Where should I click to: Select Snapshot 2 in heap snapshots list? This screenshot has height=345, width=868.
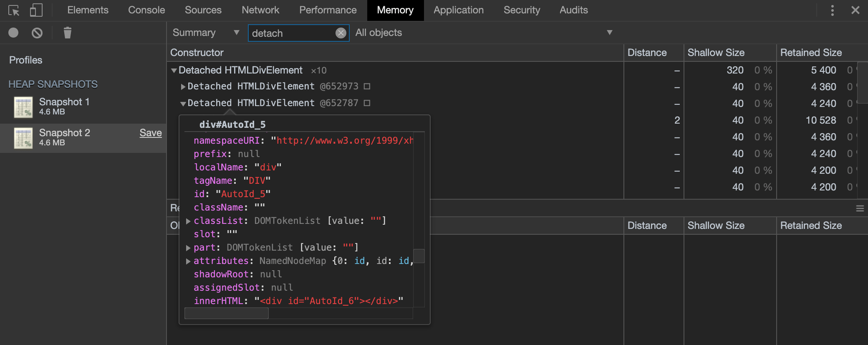[83, 138]
